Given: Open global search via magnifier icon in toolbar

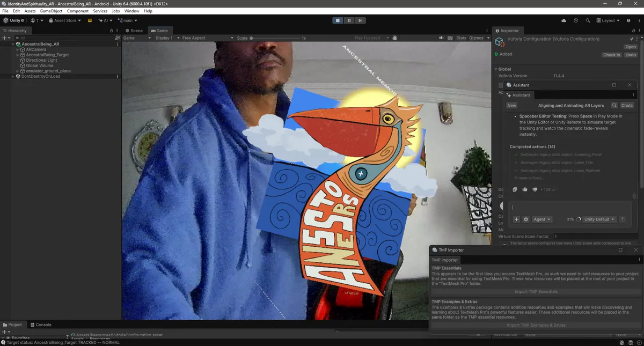Looking at the screenshot, I should [588, 20].
